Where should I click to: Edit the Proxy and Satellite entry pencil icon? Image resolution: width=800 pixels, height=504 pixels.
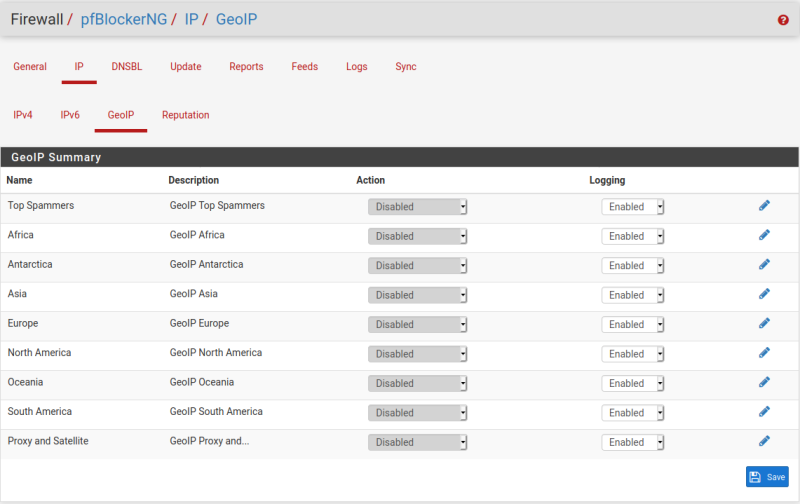pyautogui.click(x=764, y=441)
